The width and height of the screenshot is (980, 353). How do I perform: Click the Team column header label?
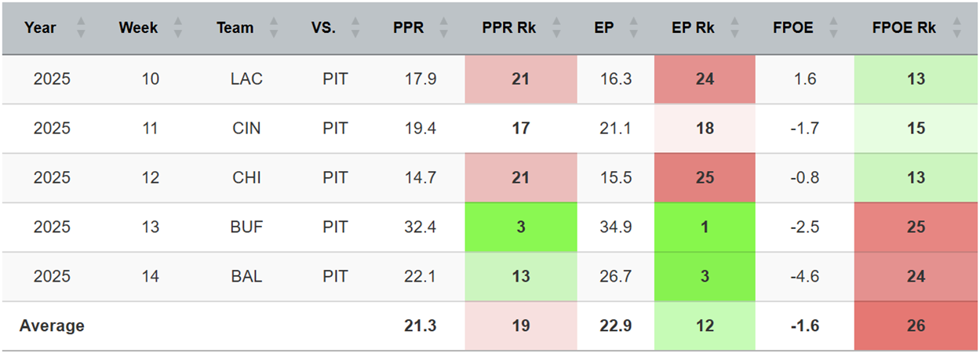click(235, 28)
